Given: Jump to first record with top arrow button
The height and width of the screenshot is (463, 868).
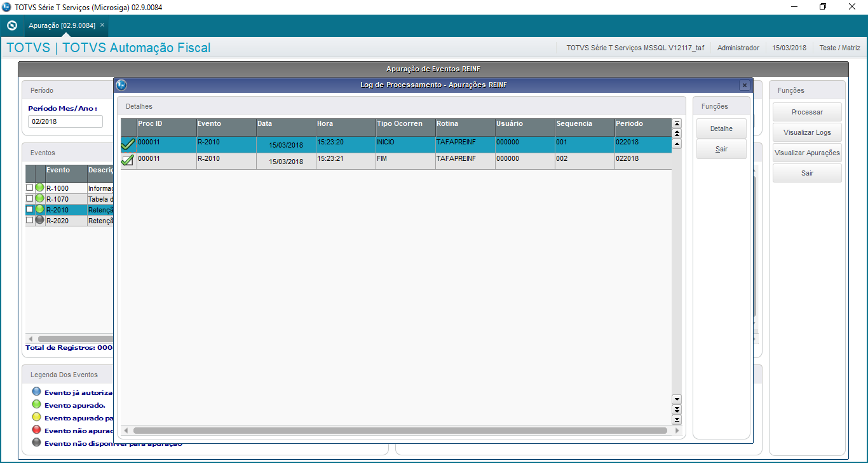Looking at the screenshot, I should click(677, 123).
